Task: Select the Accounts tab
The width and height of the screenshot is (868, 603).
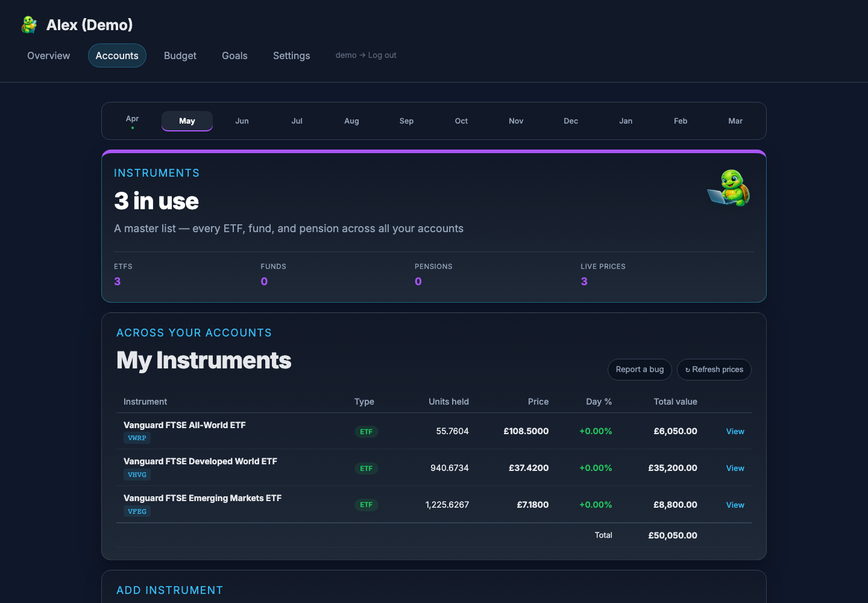Action: (x=117, y=55)
